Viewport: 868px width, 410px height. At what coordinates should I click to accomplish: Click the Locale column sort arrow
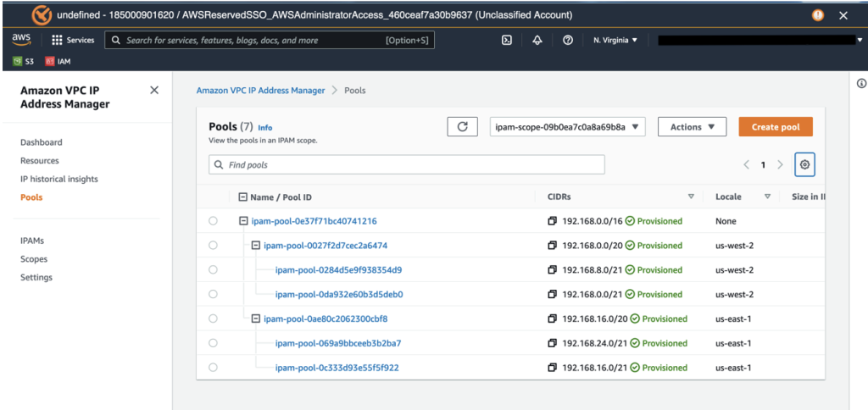click(767, 197)
